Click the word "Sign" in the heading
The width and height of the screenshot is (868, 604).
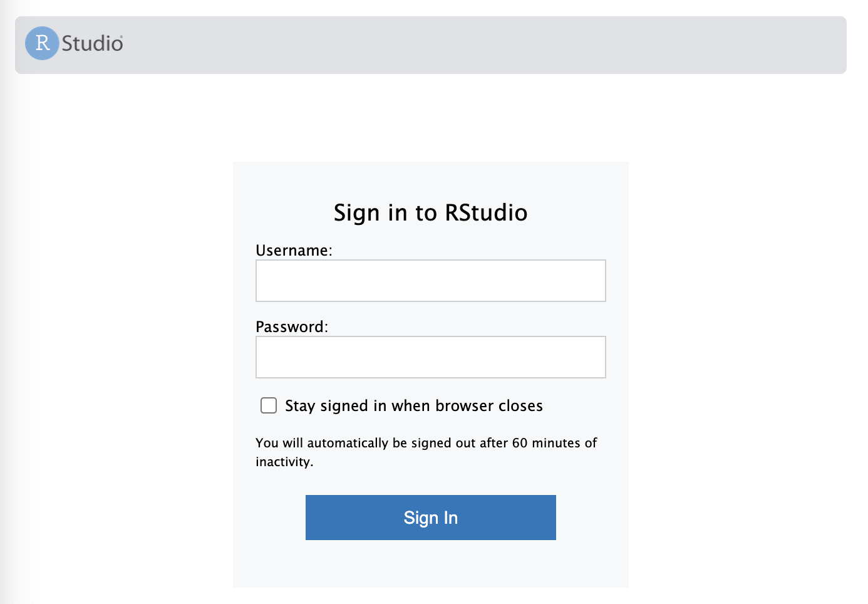[x=357, y=213]
